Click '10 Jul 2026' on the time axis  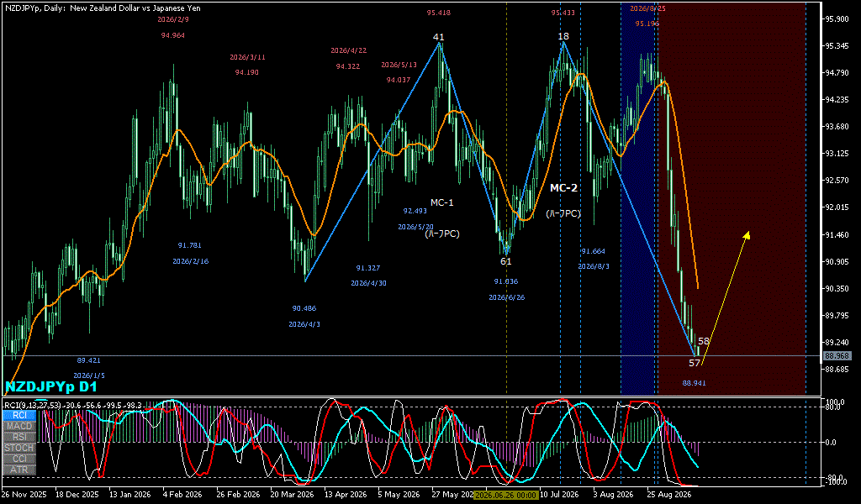pos(559,495)
